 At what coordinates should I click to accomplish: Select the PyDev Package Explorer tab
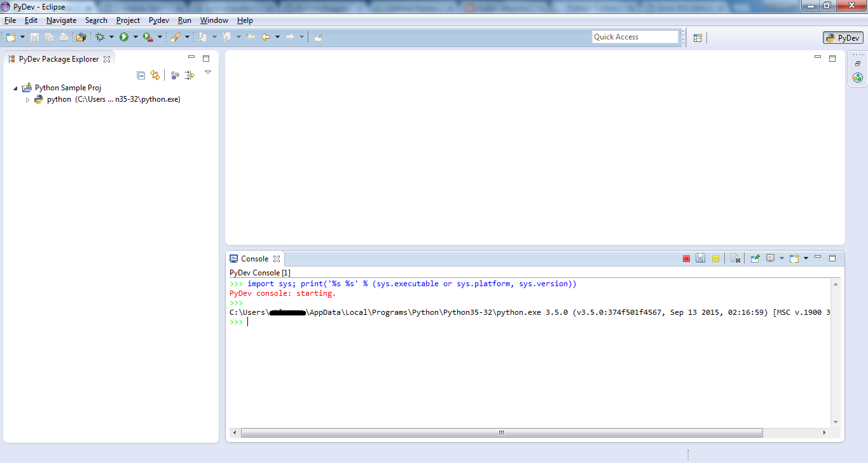59,59
